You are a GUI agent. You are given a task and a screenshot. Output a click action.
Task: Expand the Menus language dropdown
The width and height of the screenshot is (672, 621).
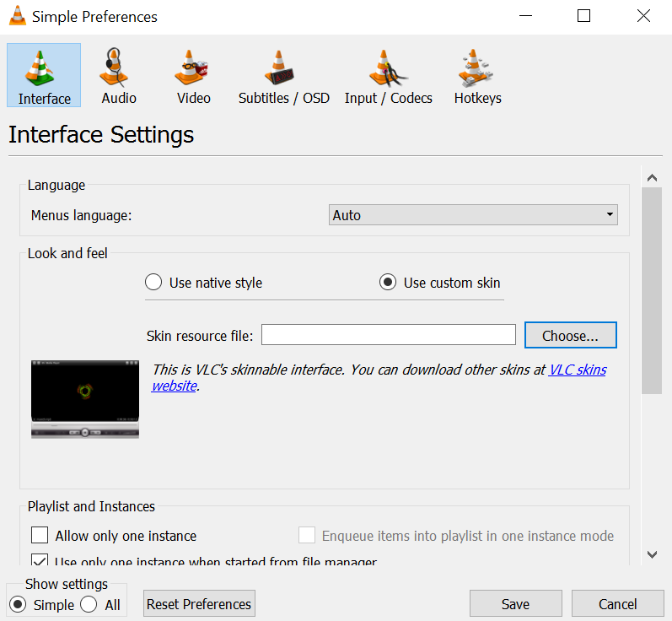pyautogui.click(x=472, y=215)
